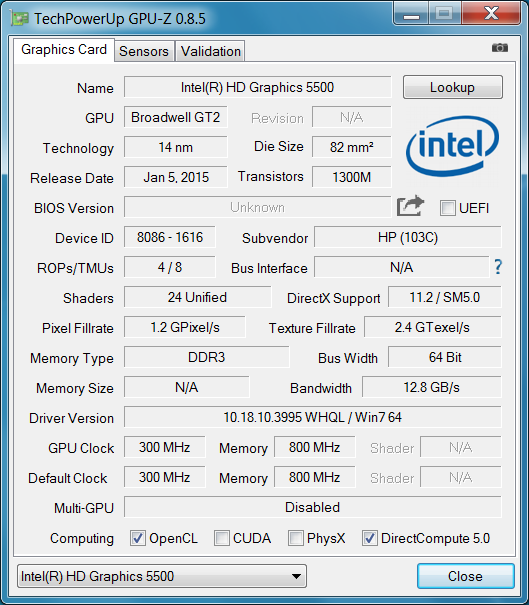Minimize the GPU-Z window
Image resolution: width=529 pixels, height=605 pixels.
tap(411, 14)
